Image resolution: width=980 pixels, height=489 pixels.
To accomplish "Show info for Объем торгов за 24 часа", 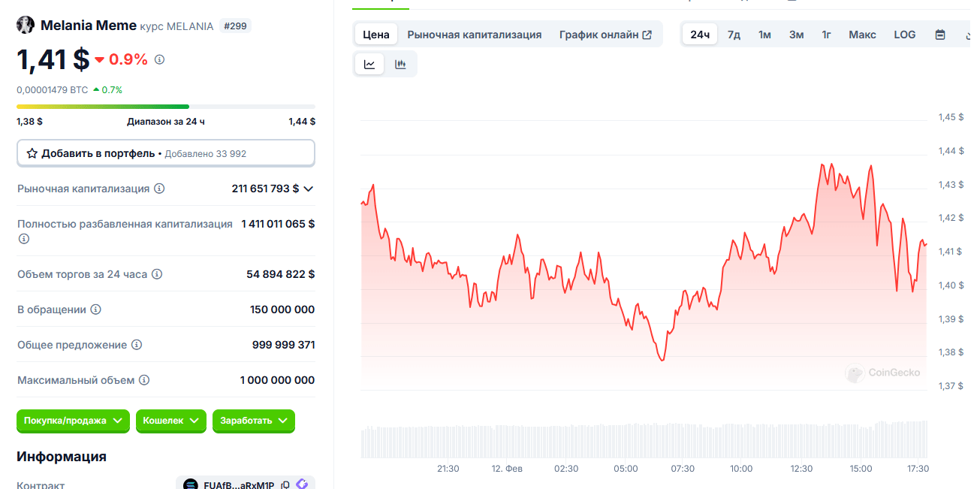I will coord(157,274).
